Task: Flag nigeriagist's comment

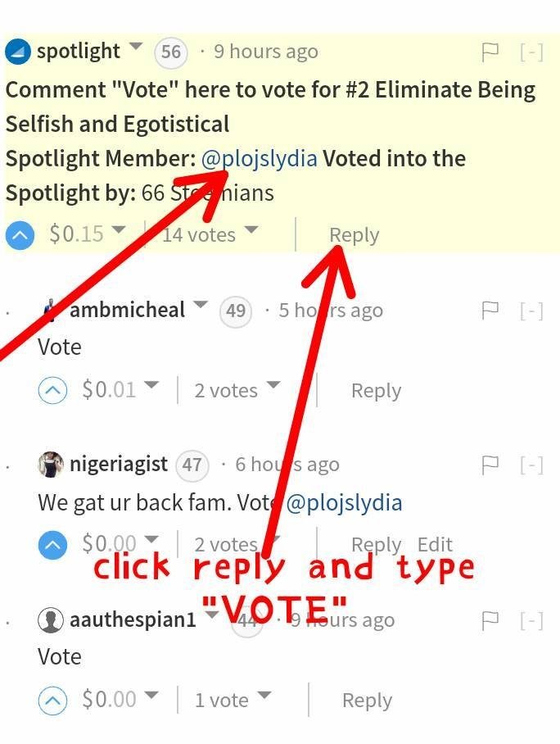Action: pyautogui.click(x=490, y=465)
